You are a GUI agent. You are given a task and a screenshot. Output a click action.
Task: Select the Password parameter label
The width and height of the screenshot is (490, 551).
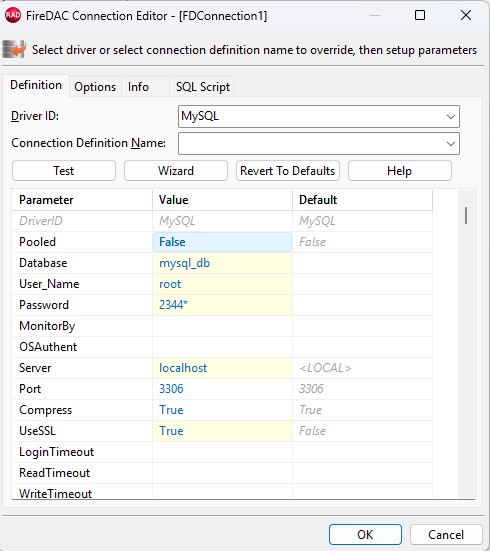tap(44, 305)
